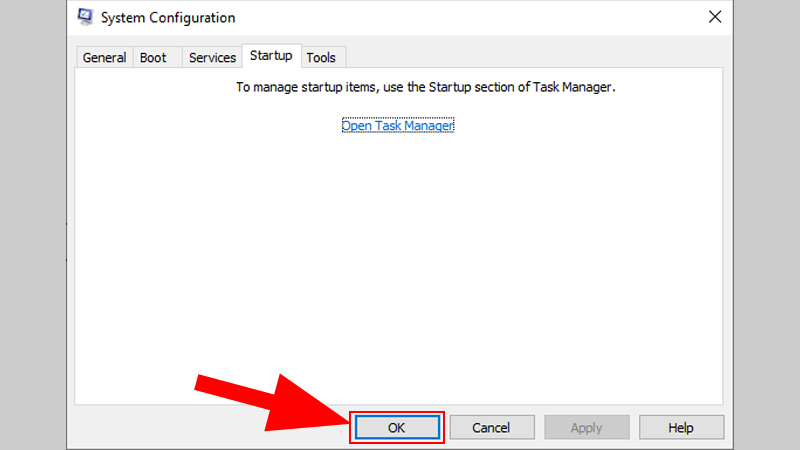Click the "System Configuration" title text
800x450 pixels.
coord(169,17)
